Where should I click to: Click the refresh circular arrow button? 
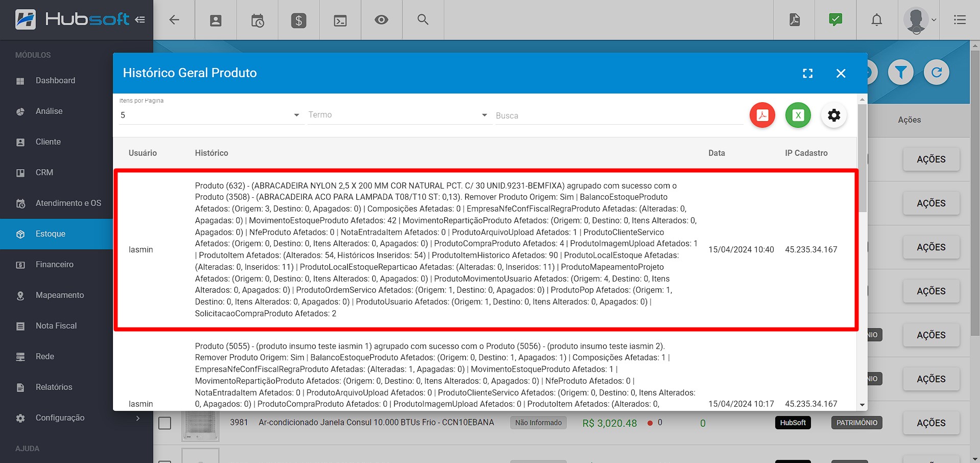point(937,72)
